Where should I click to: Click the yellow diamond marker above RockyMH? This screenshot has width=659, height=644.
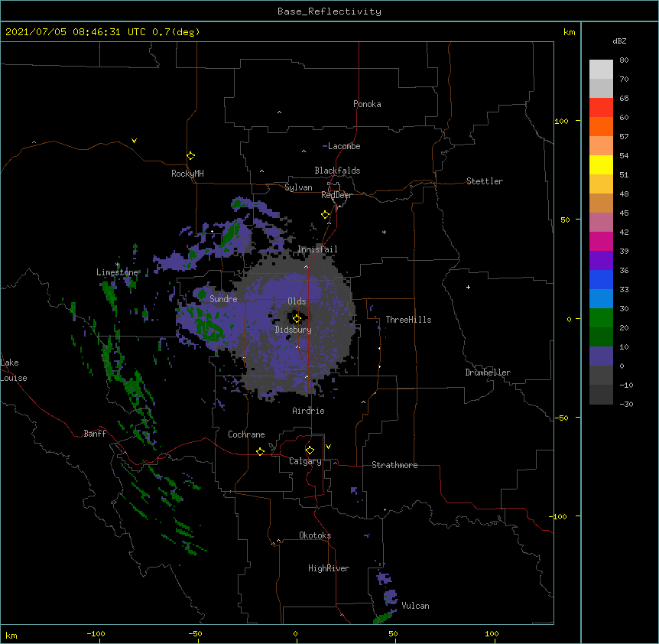click(x=190, y=156)
